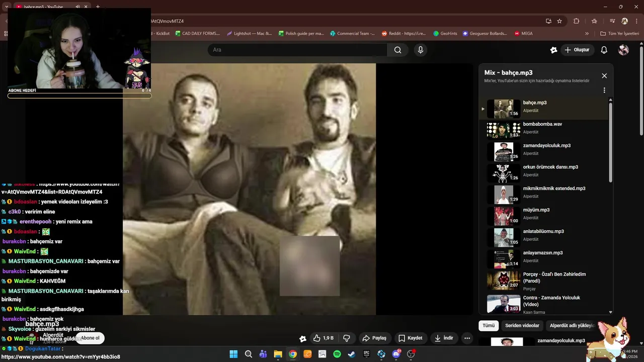644x362 pixels.
Task: Open Windows taskbar search
Action: (249, 354)
